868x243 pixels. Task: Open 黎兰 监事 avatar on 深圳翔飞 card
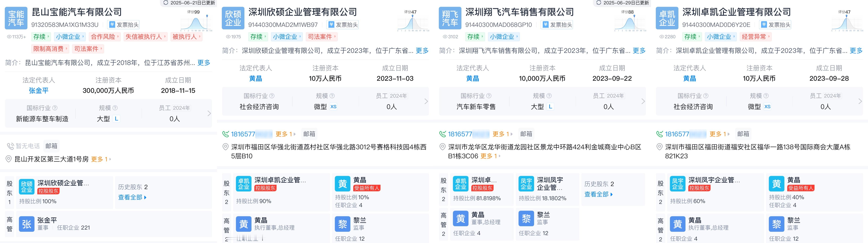click(x=526, y=218)
